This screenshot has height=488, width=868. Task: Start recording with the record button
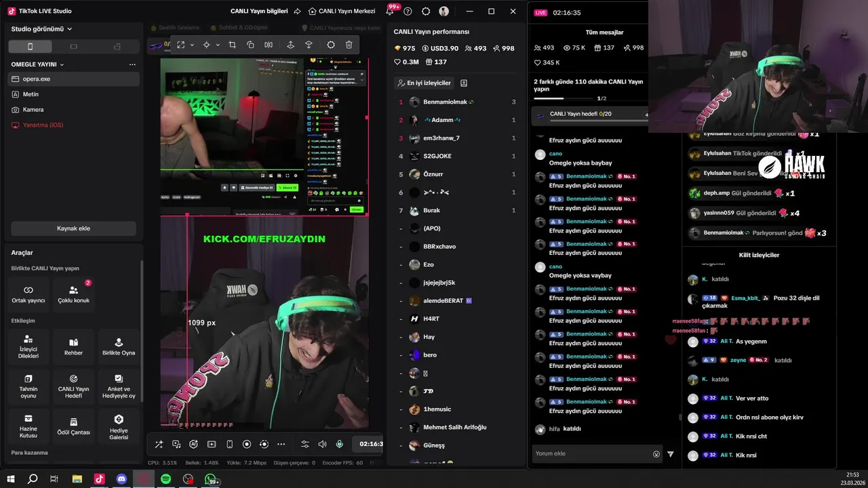(x=247, y=444)
